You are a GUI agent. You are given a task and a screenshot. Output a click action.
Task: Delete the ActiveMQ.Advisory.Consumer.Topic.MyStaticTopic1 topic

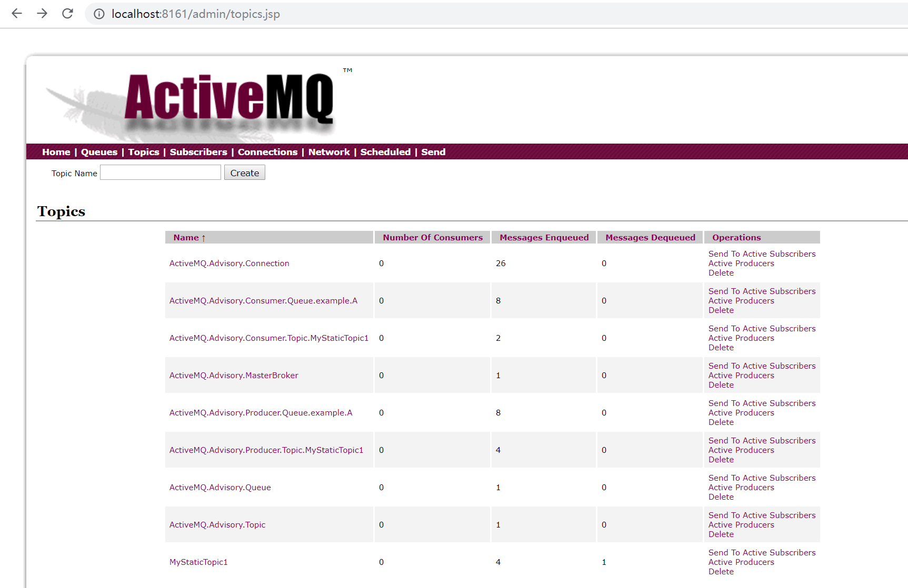(x=721, y=348)
